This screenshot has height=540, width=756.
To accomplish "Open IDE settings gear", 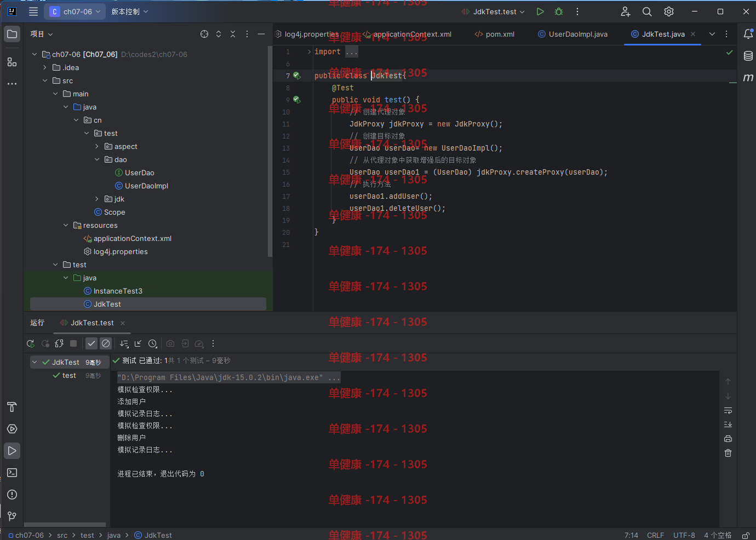I will (669, 12).
